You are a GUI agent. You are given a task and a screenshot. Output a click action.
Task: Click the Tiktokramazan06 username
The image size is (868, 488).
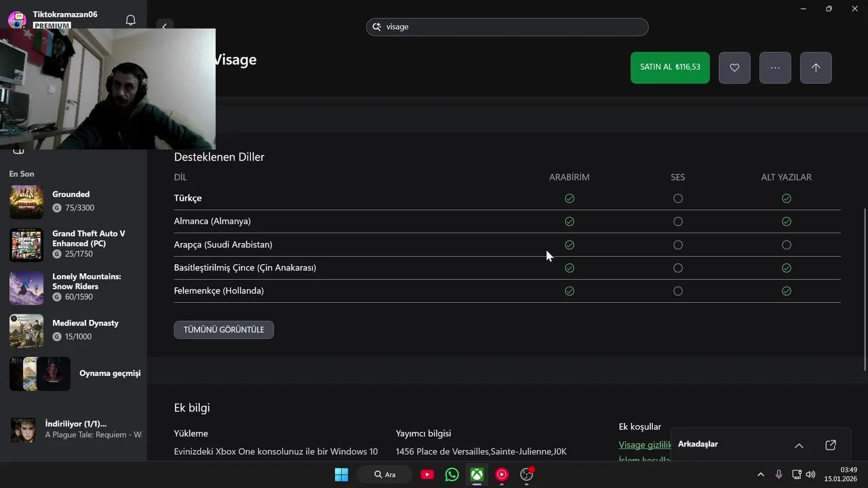[65, 14]
